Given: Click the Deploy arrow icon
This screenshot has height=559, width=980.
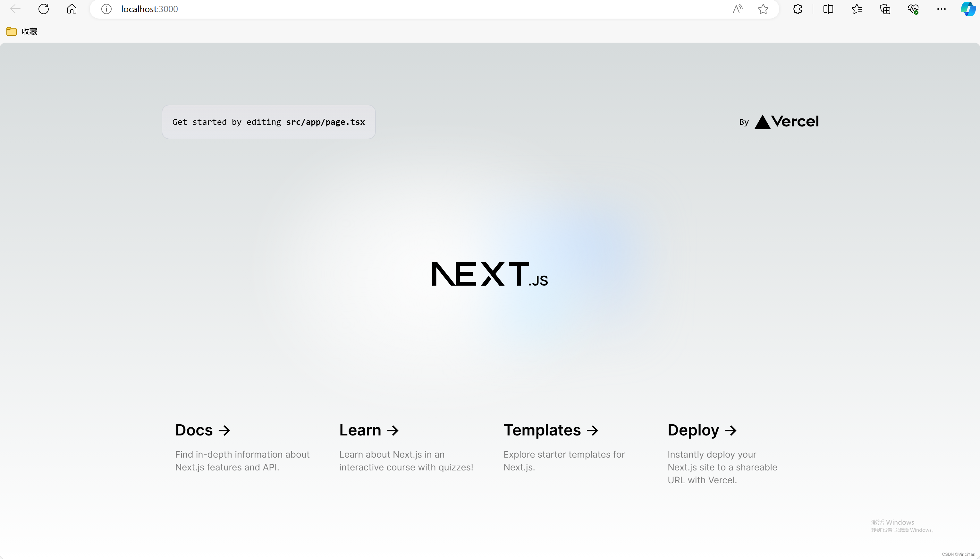Looking at the screenshot, I should [731, 430].
